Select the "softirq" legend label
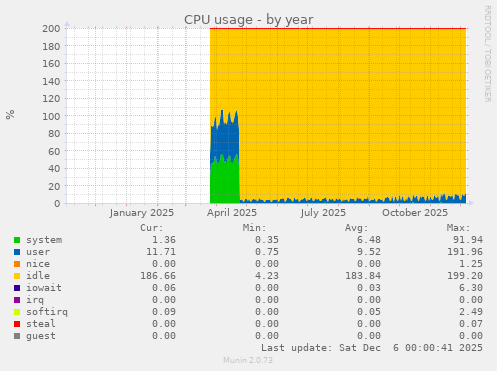The width and height of the screenshot is (497, 371). [x=47, y=312]
